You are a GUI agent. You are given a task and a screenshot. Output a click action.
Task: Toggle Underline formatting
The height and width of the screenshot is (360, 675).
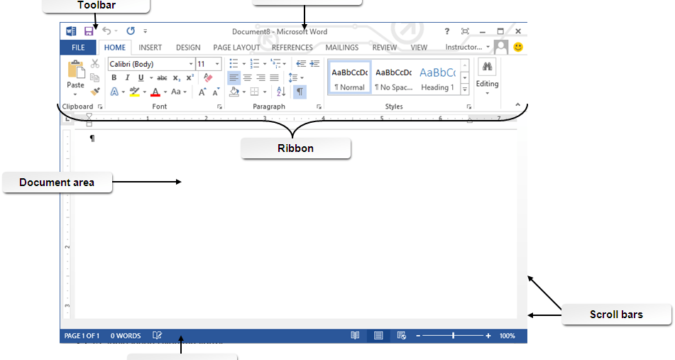[140, 78]
